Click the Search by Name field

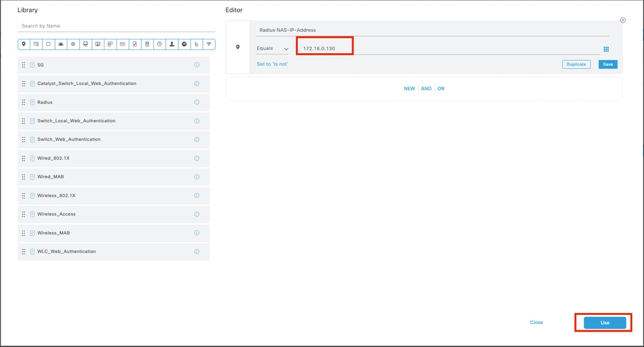coord(116,26)
